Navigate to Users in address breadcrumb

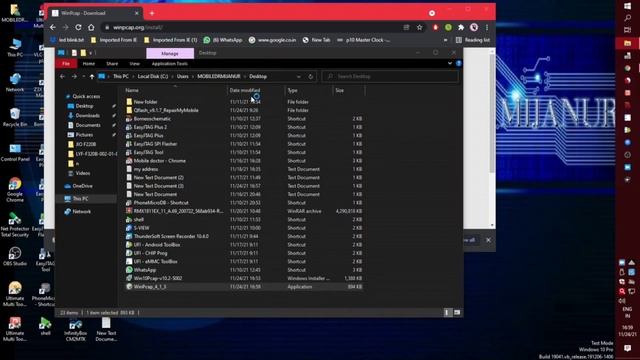click(182, 76)
